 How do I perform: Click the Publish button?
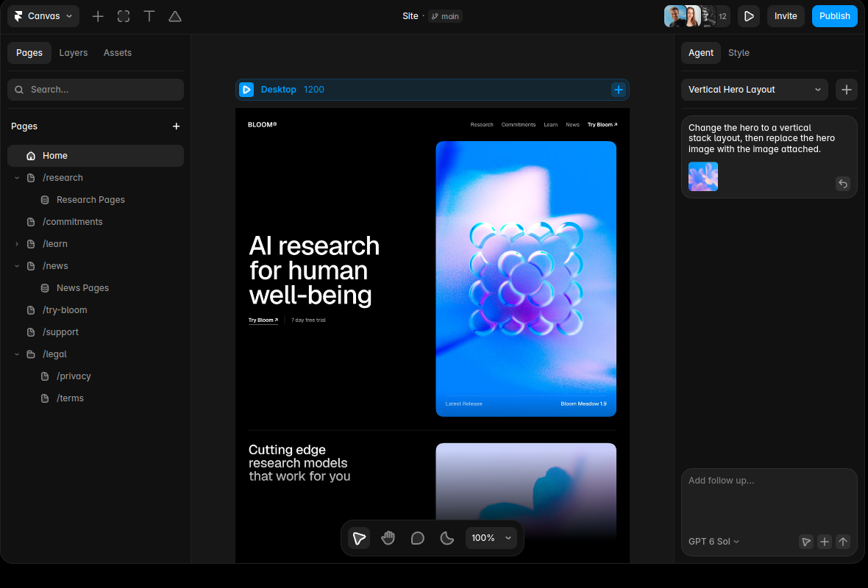click(834, 16)
